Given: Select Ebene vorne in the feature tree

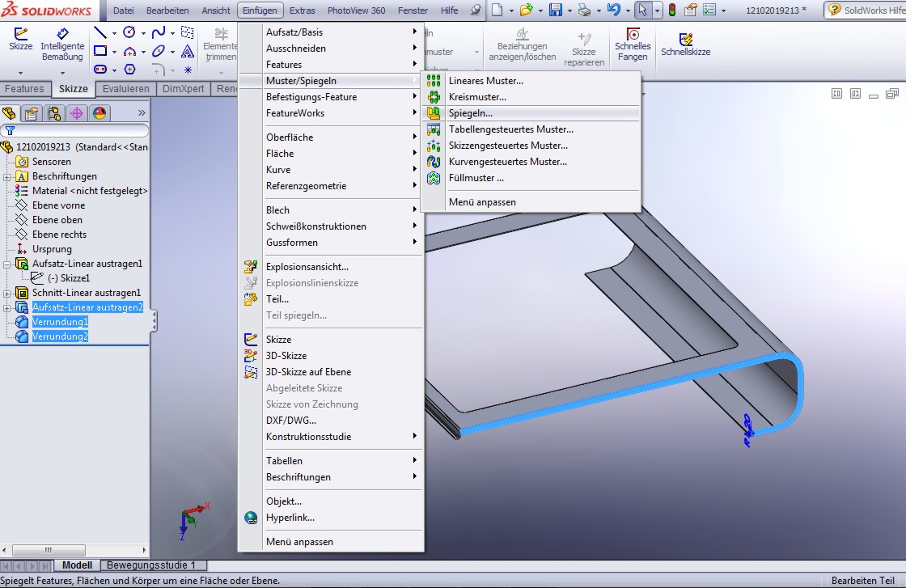Looking at the screenshot, I should coord(58,205).
